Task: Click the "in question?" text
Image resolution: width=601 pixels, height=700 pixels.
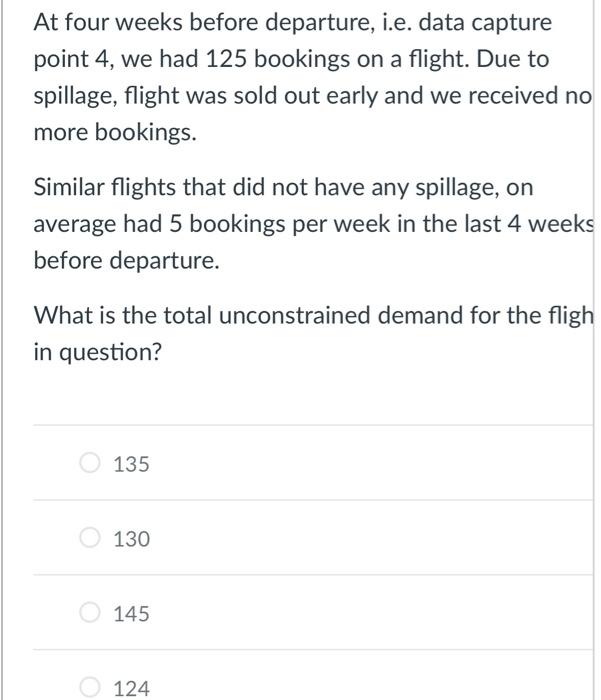Action: point(97,353)
